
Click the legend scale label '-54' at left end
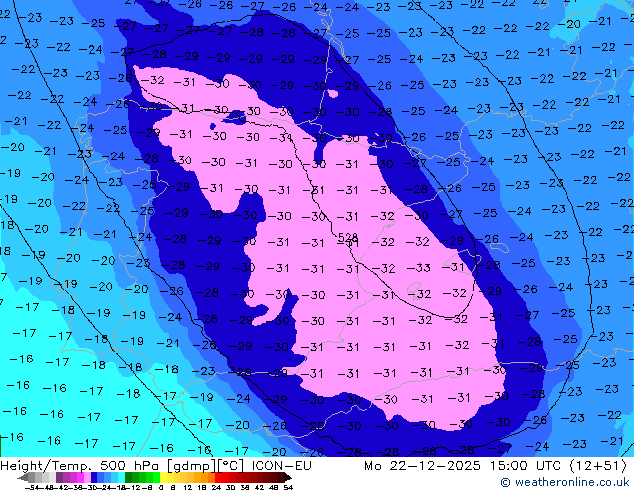click(32, 488)
